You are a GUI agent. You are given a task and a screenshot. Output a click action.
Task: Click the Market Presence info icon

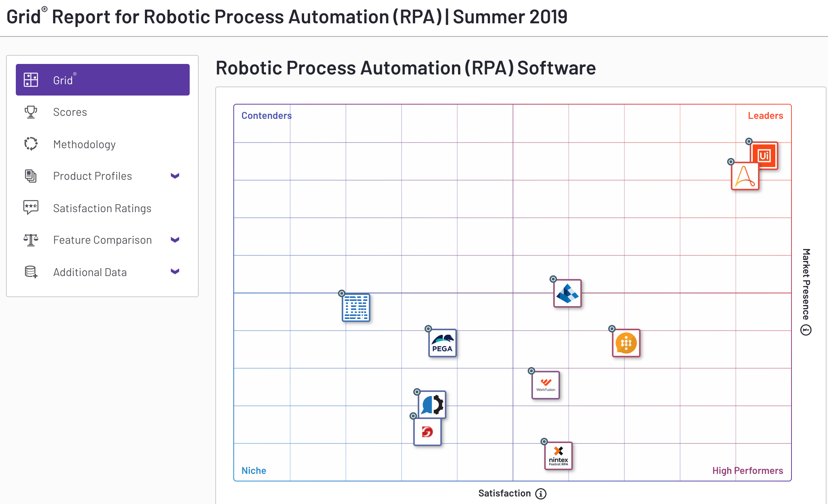(806, 330)
